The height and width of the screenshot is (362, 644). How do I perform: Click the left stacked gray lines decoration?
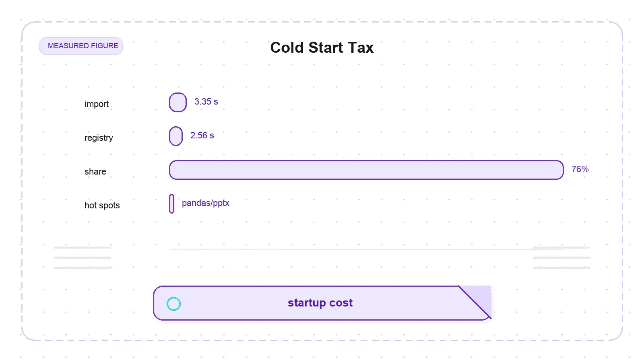click(x=83, y=257)
